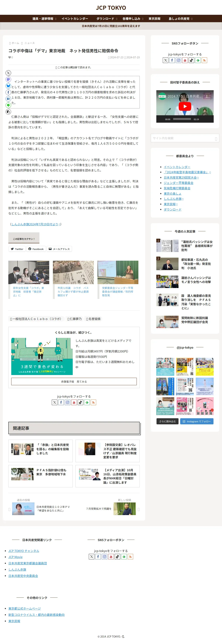Open RSS icon in the below-article follow row

pyautogui.click(x=94, y=402)
